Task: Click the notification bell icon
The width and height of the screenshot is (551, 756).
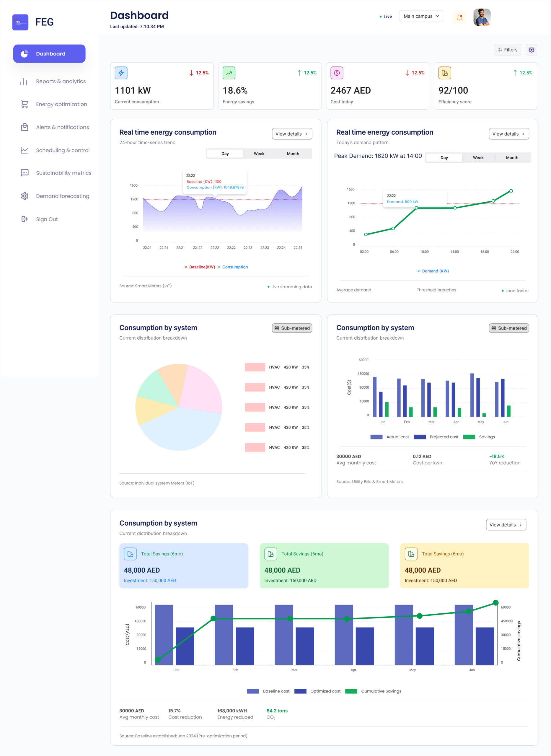Action: click(x=459, y=17)
